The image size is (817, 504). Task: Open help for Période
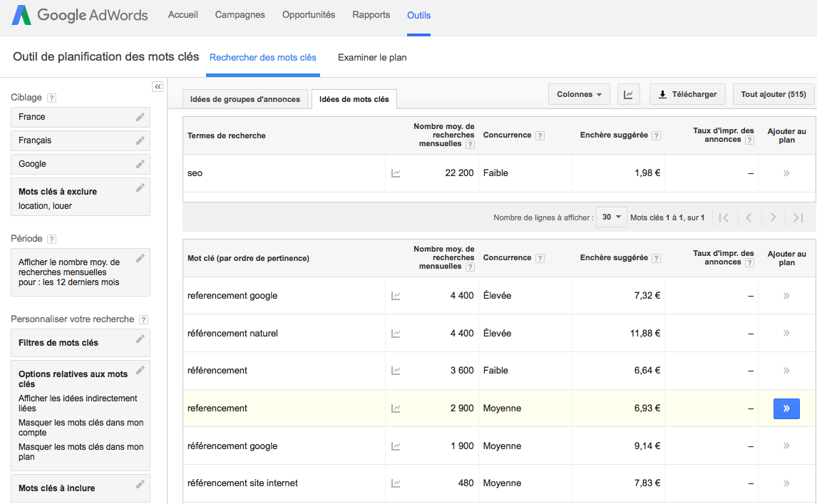[51, 240]
